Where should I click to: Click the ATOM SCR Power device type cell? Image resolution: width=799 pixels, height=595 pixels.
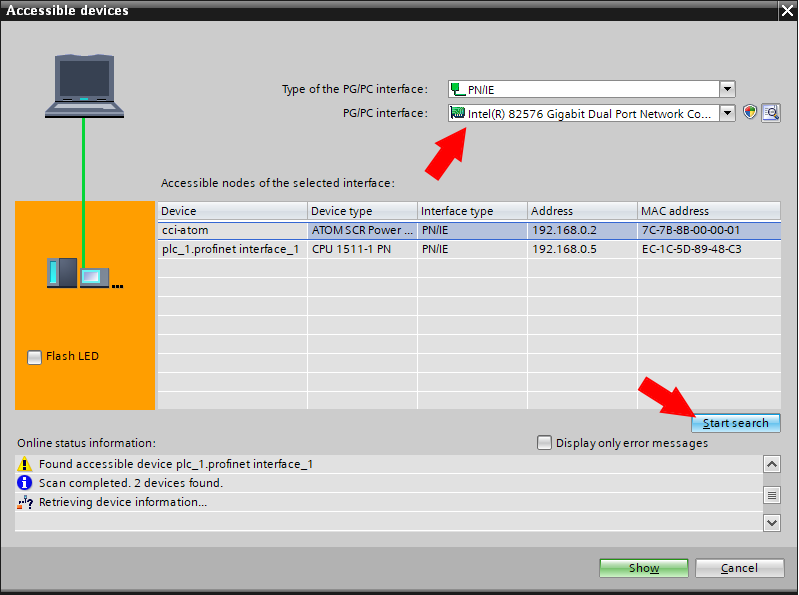tap(362, 230)
